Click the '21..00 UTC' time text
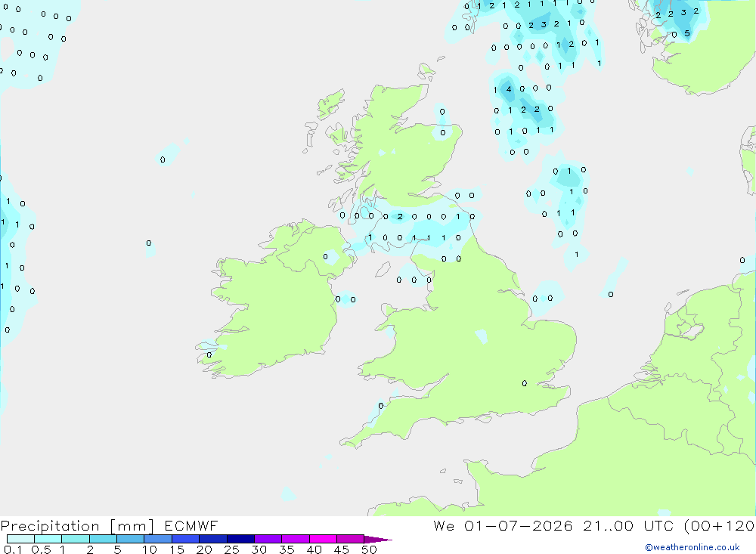Viewport: 756px width, 554px height. click(630, 525)
